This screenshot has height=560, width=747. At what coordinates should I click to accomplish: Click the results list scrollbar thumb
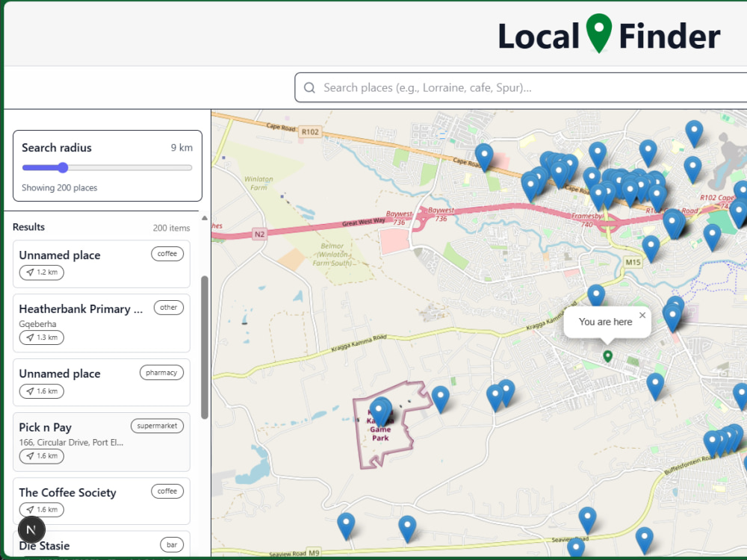205,348
